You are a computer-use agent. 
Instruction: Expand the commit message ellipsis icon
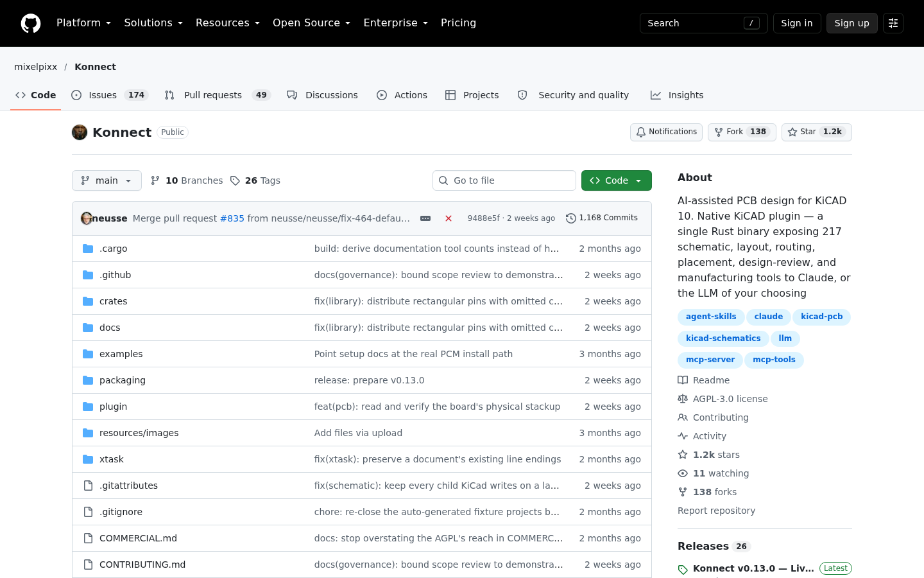(x=425, y=218)
